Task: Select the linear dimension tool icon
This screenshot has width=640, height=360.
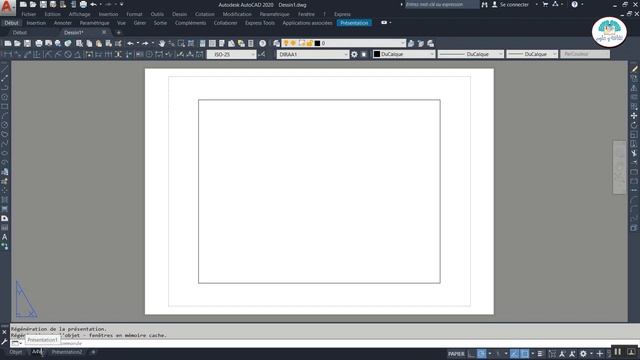Action: click(7, 54)
